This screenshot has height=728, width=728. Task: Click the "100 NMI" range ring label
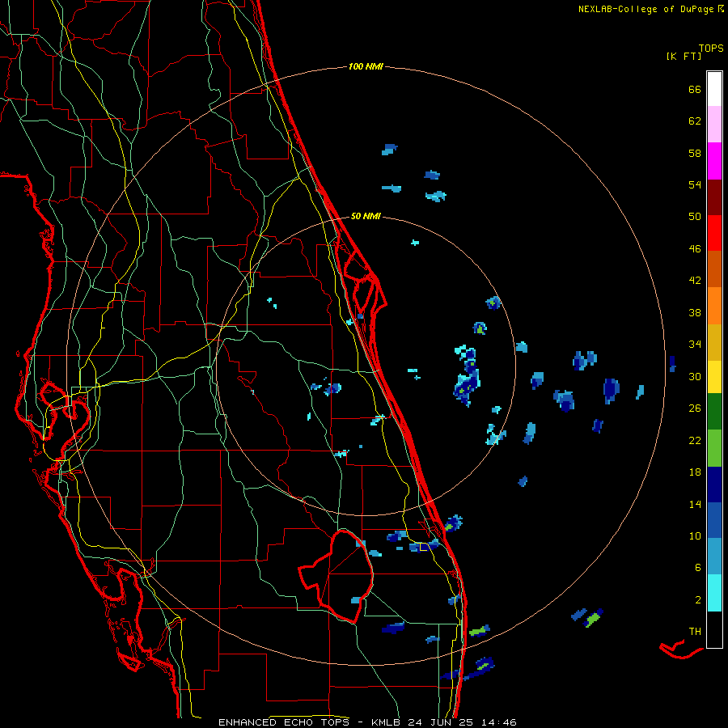point(366,67)
